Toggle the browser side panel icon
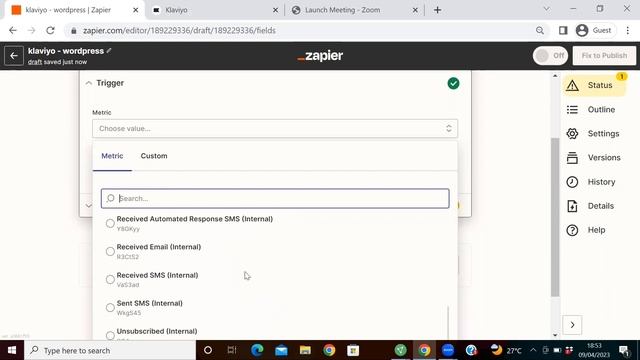The image size is (640, 360). (563, 31)
